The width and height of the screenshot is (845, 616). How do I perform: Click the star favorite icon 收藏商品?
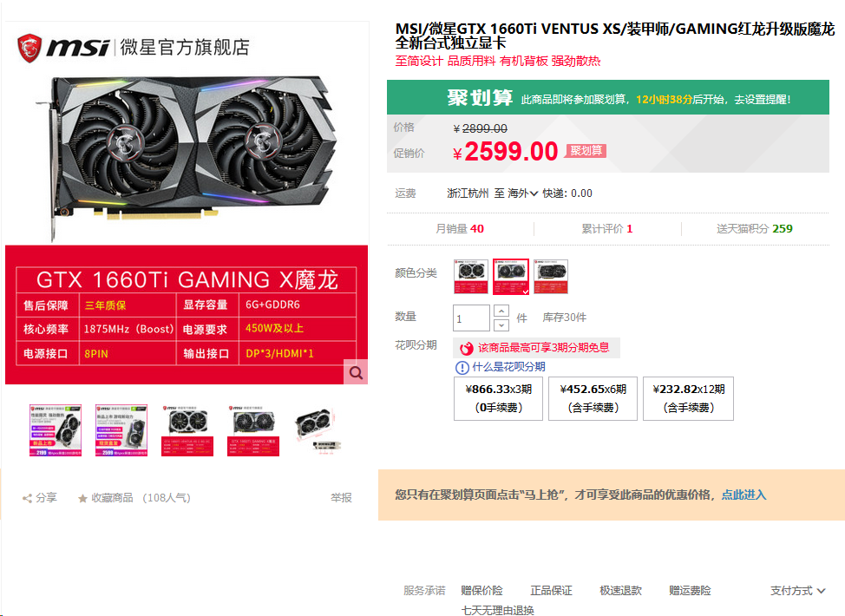click(x=82, y=498)
